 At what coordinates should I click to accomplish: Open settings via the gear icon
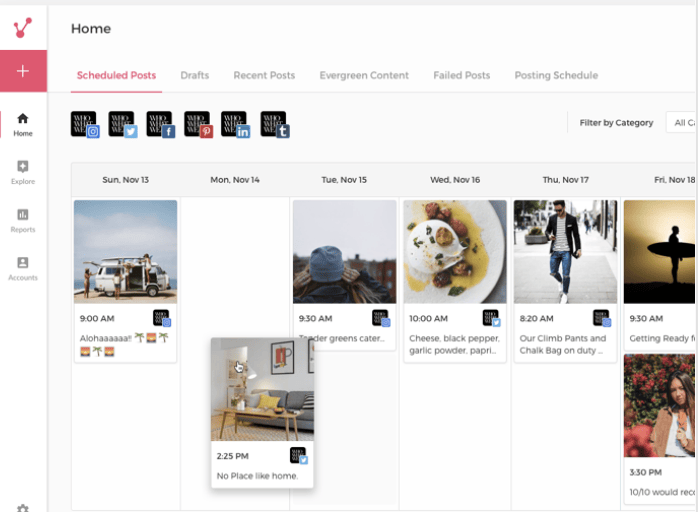pos(23,508)
